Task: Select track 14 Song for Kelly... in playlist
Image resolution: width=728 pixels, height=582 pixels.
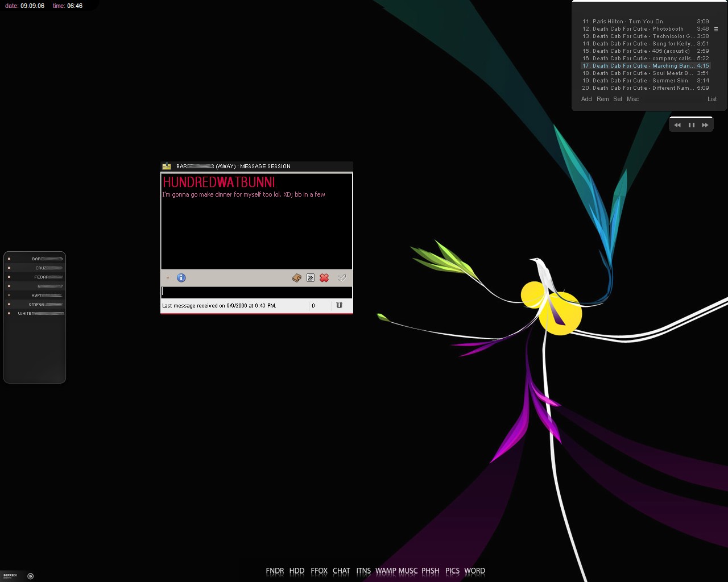Action: [x=646, y=44]
